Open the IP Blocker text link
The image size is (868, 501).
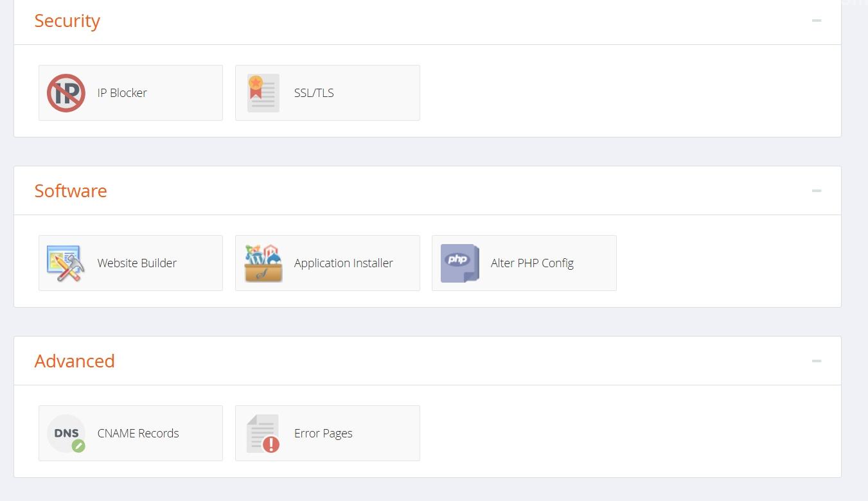click(x=122, y=93)
